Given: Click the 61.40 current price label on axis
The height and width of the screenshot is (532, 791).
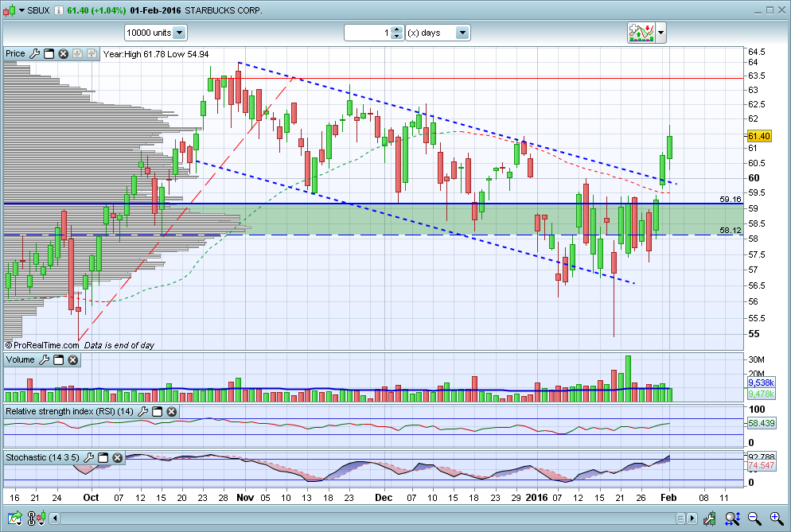Looking at the screenshot, I should 758,136.
